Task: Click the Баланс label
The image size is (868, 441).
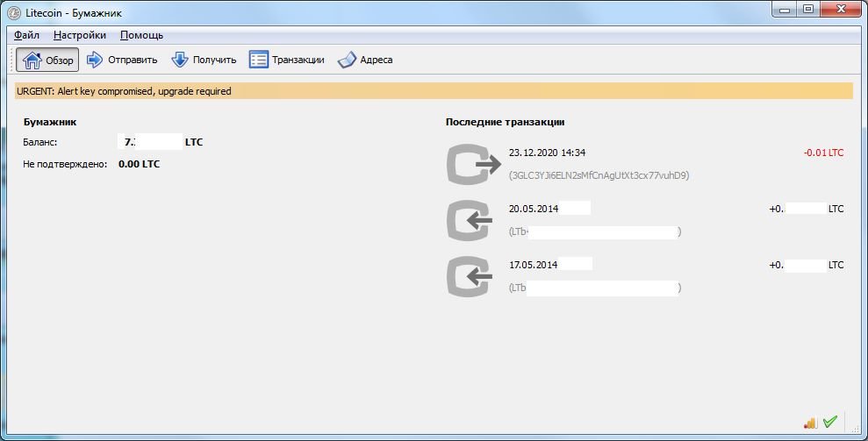Action: (x=39, y=142)
